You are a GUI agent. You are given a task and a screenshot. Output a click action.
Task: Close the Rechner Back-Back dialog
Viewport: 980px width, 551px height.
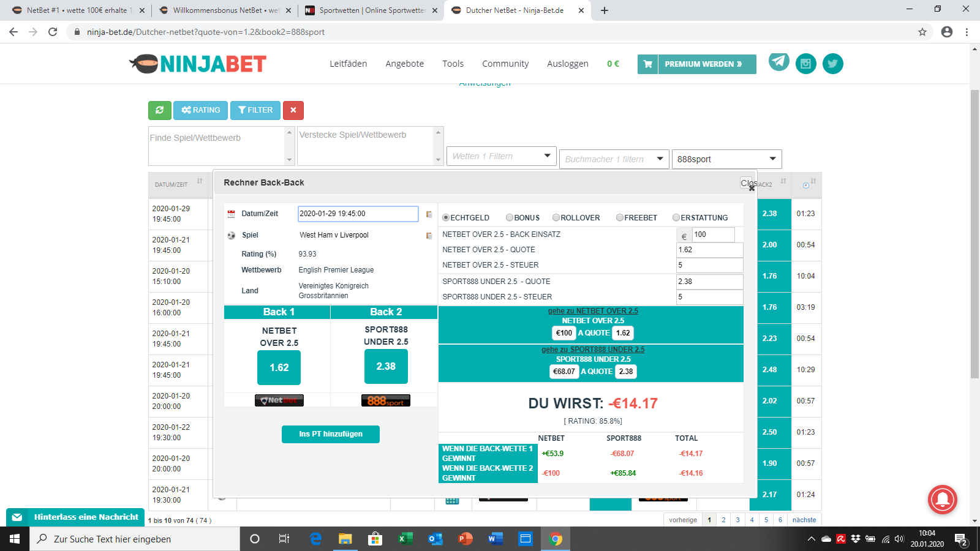(x=752, y=188)
